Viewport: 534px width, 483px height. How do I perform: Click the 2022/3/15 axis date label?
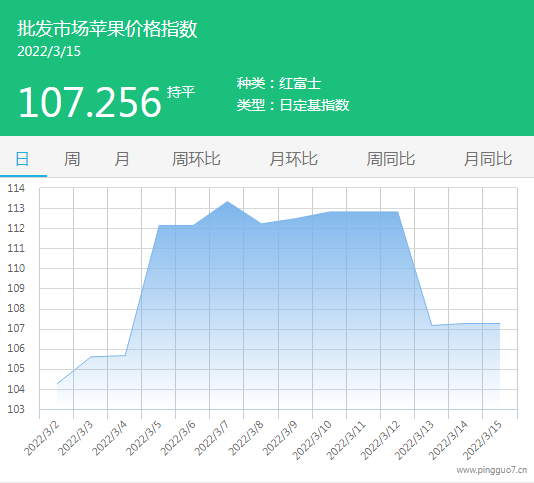click(483, 440)
